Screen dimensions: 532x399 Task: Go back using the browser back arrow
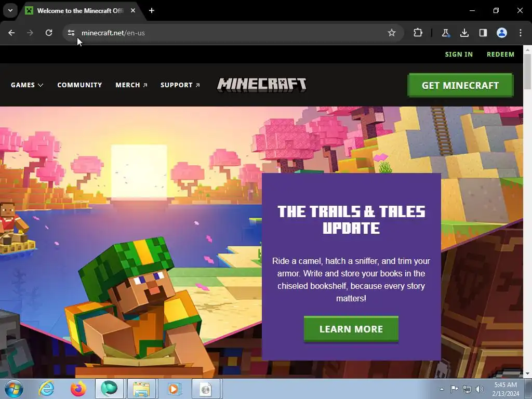tap(11, 33)
